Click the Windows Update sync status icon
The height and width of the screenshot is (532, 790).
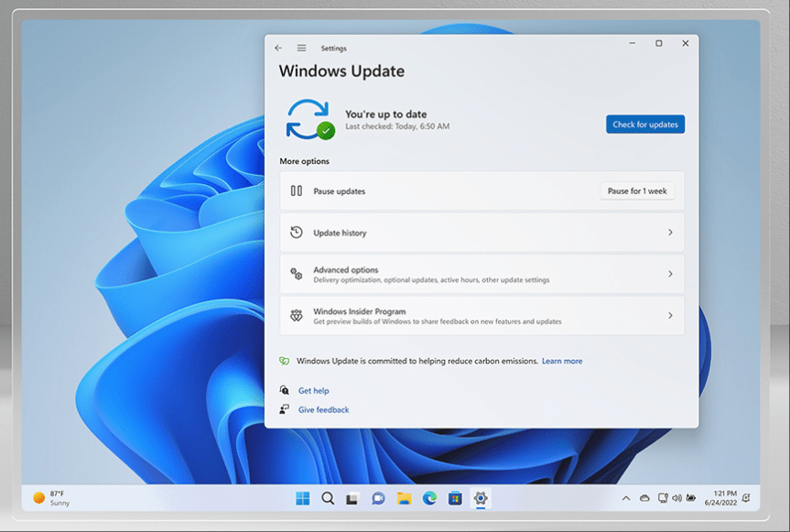click(310, 120)
